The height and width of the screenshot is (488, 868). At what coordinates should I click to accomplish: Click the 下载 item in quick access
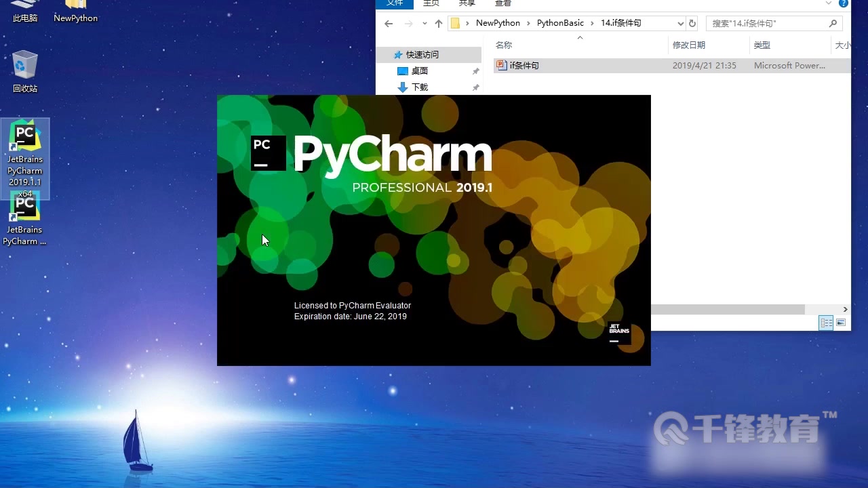[x=420, y=87]
